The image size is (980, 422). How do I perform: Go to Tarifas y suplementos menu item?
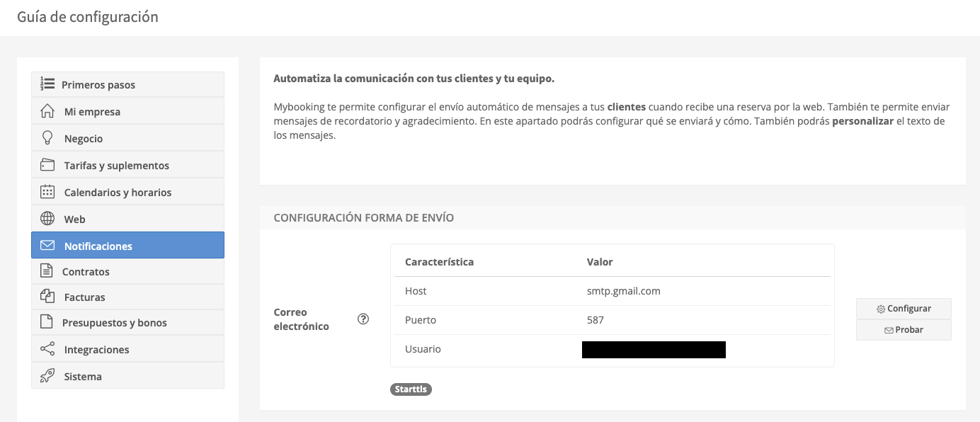[x=127, y=165]
